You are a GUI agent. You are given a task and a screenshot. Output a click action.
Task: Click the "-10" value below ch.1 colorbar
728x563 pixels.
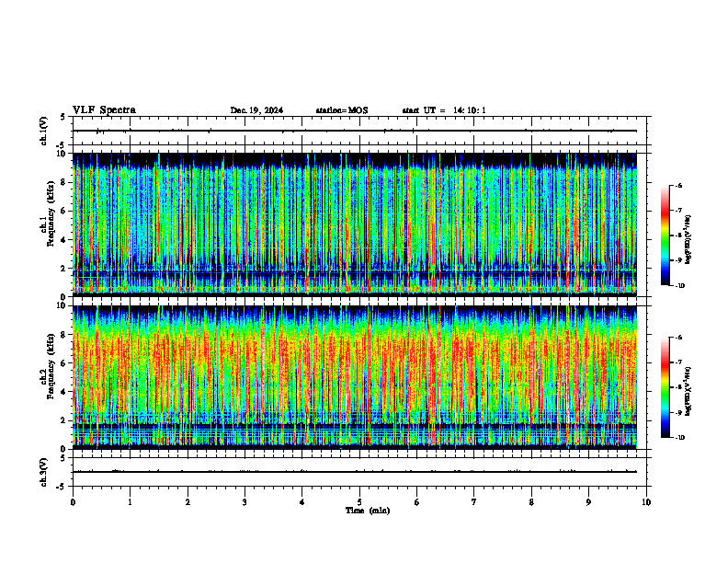point(679,286)
